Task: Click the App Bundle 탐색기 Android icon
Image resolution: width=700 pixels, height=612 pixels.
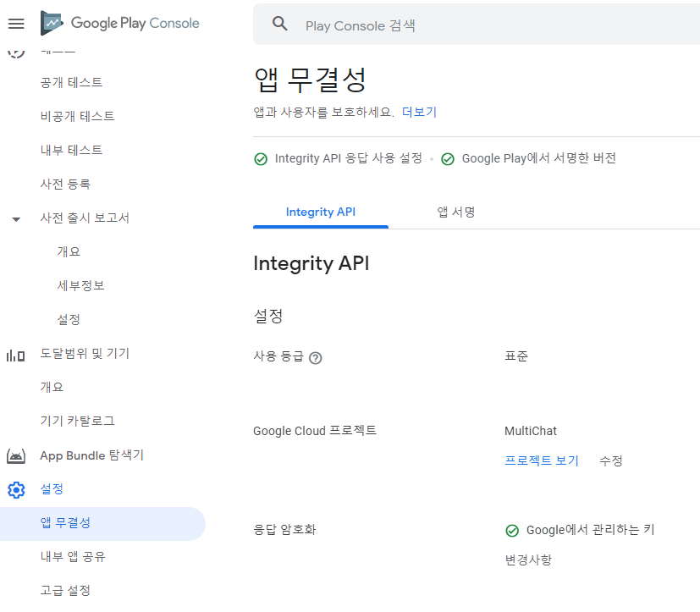Action: point(16,456)
